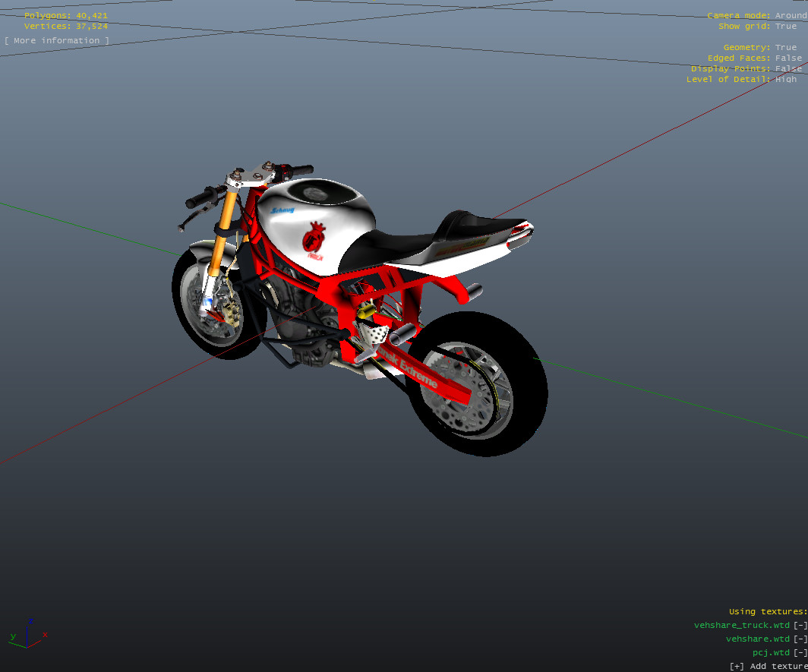808x672 pixels.
Task: Toggle Camera mode Around setting
Action: (x=791, y=15)
